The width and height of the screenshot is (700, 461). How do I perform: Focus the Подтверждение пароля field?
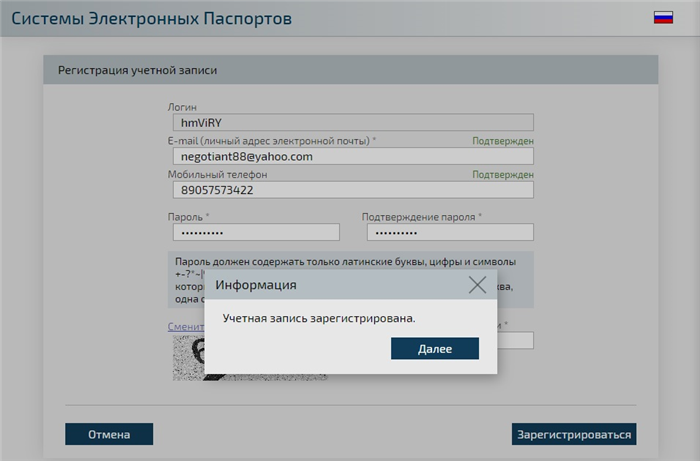pos(450,233)
